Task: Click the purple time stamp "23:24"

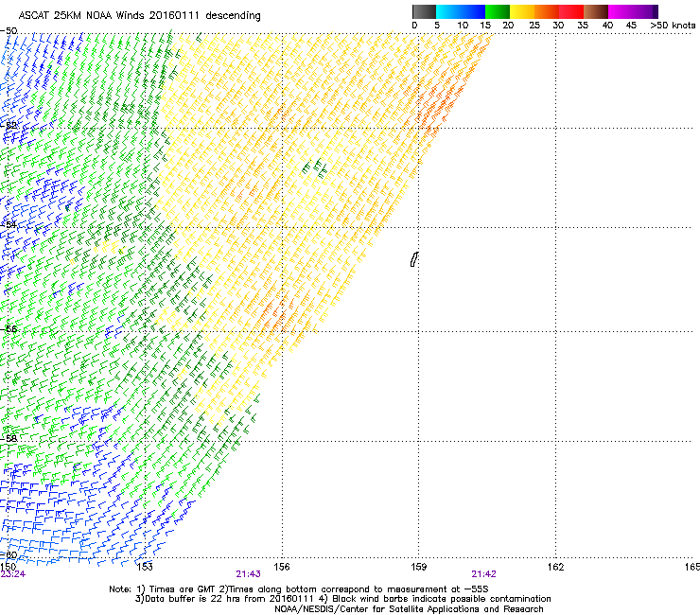Action: [x=13, y=574]
